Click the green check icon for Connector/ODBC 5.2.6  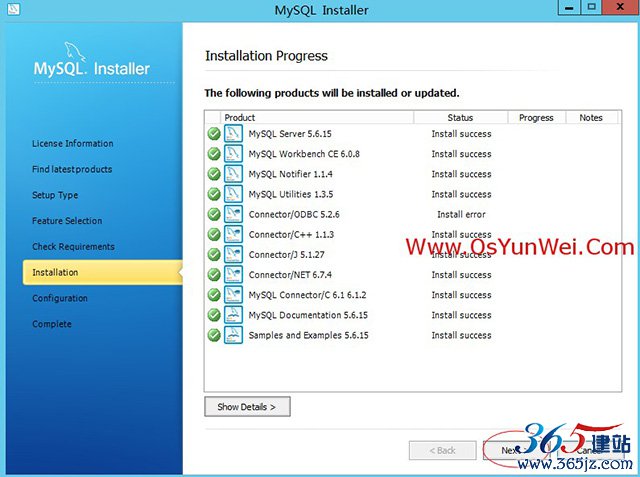pyautogui.click(x=214, y=214)
